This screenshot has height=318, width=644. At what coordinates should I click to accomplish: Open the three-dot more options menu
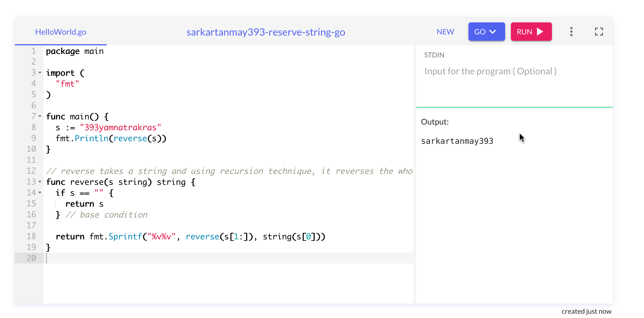[571, 32]
